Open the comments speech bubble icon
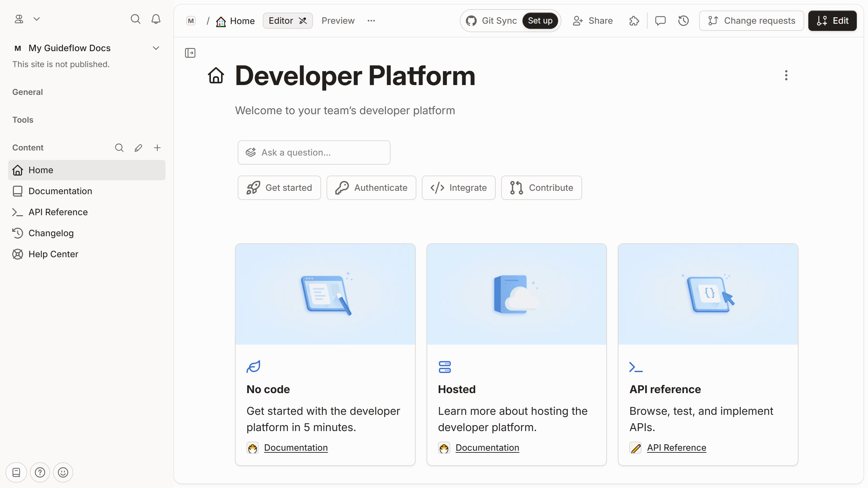Image resolution: width=868 pixels, height=488 pixels. click(x=660, y=21)
